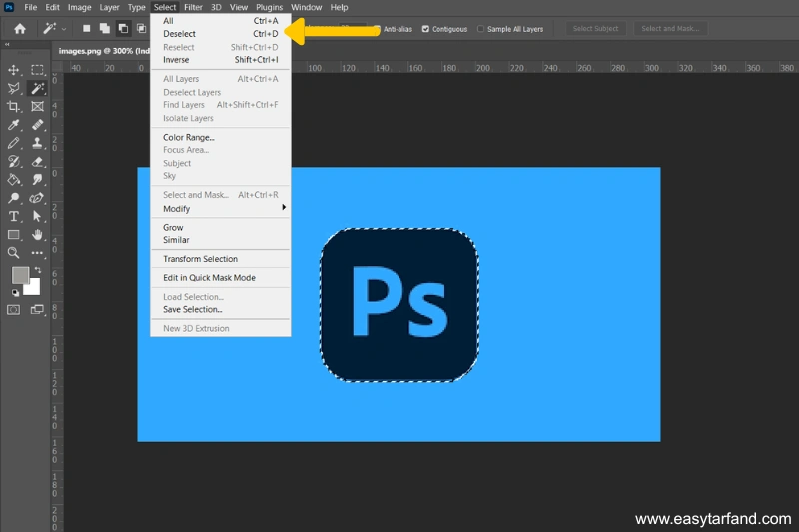This screenshot has width=799, height=532.
Task: Select the Eraser tool
Action: click(x=37, y=162)
